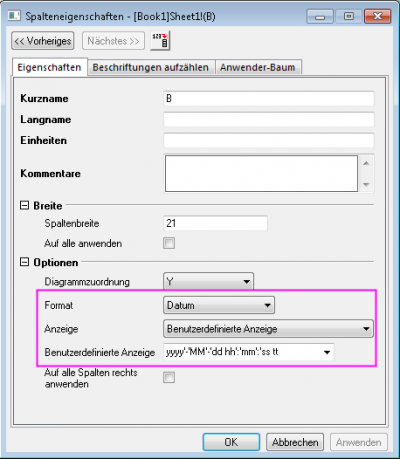Open the Diagrammzuordnung dropdown
The image size is (400, 459).
pyautogui.click(x=209, y=282)
